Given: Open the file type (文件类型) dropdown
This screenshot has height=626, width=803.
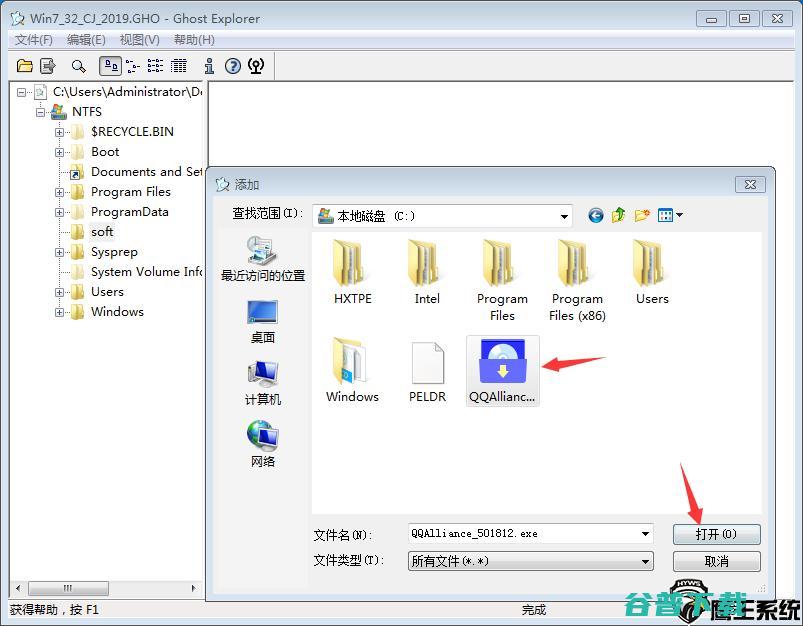Looking at the screenshot, I should coord(645,562).
